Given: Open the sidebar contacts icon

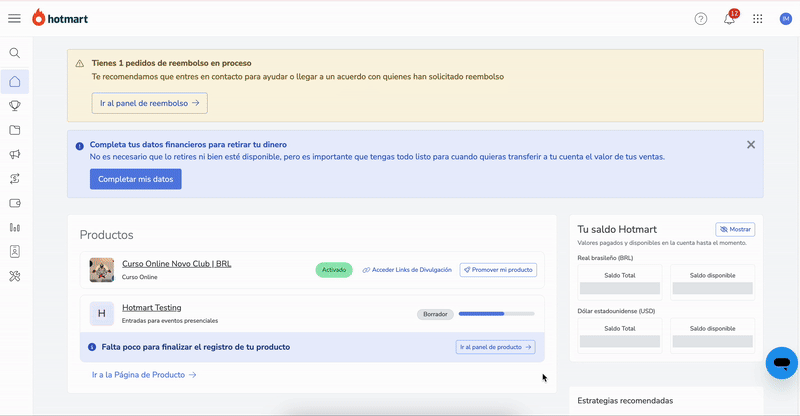Looking at the screenshot, I should point(15,252).
